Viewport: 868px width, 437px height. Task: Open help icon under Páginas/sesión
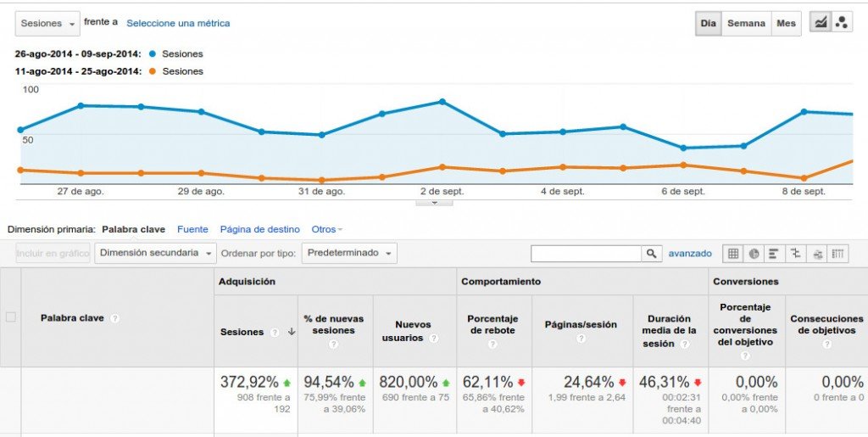(x=581, y=338)
